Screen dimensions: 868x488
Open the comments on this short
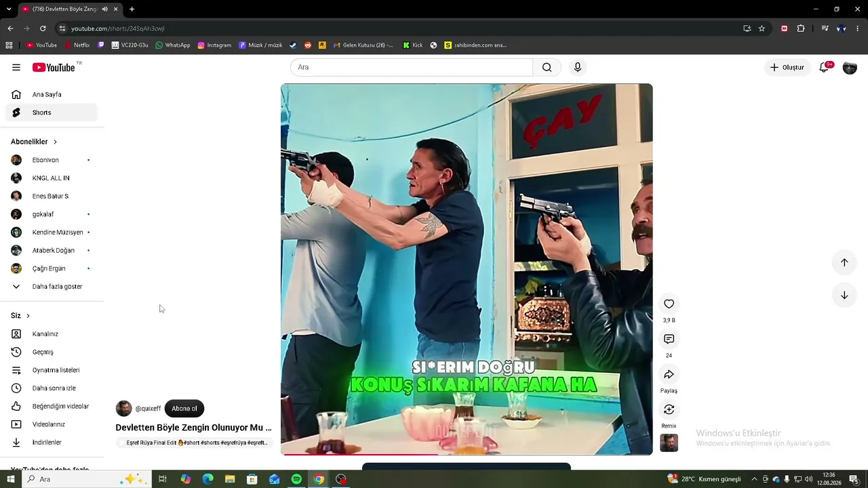click(x=669, y=339)
